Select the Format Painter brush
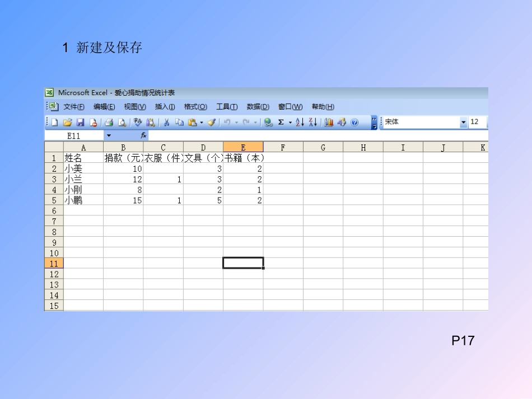 (212, 123)
